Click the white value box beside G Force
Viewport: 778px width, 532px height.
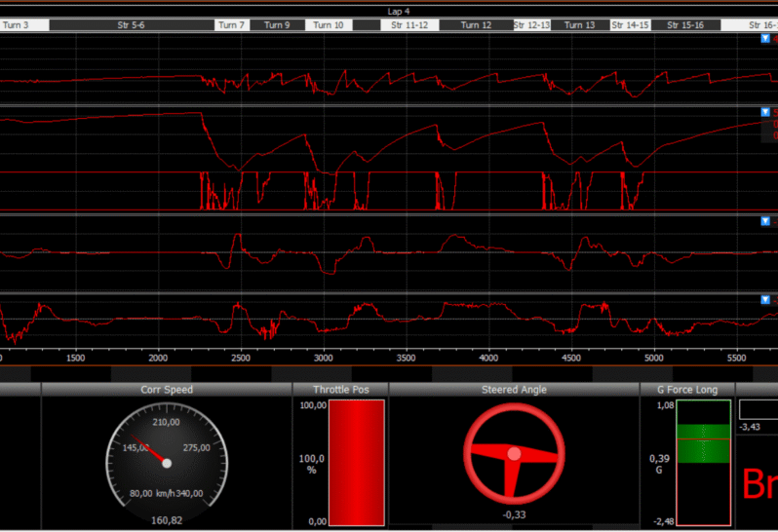tap(759, 409)
